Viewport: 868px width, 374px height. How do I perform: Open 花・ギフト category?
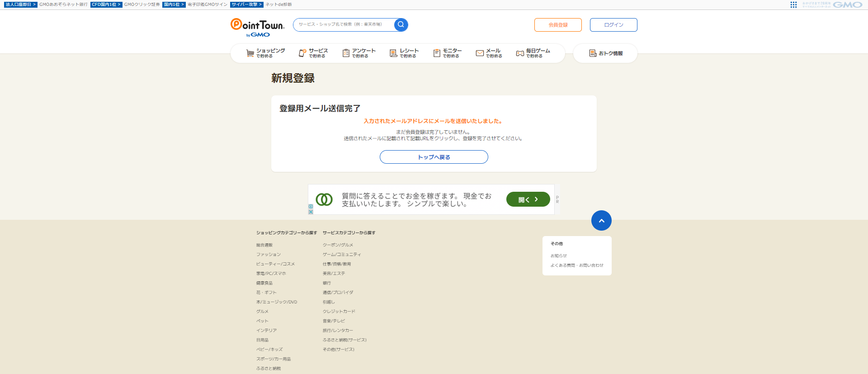click(266, 293)
